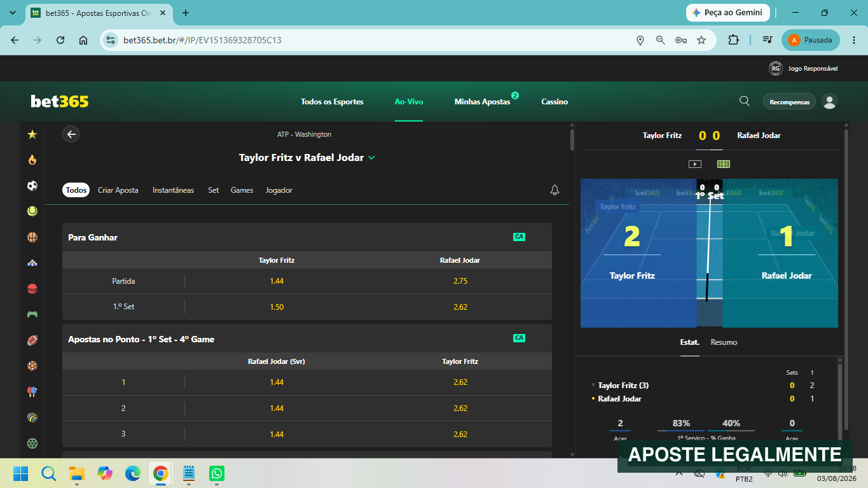Open the Cassino menu

click(555, 102)
